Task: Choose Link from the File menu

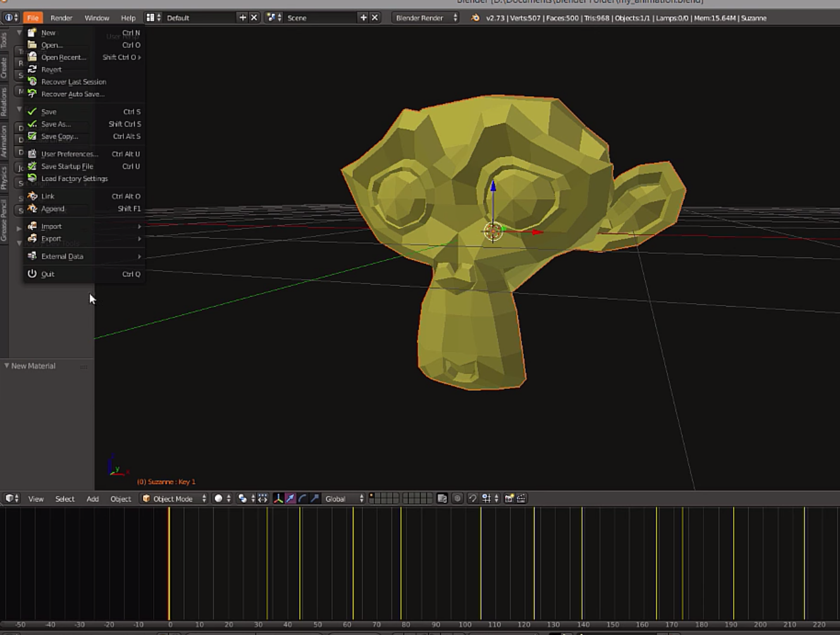Action: point(84,196)
